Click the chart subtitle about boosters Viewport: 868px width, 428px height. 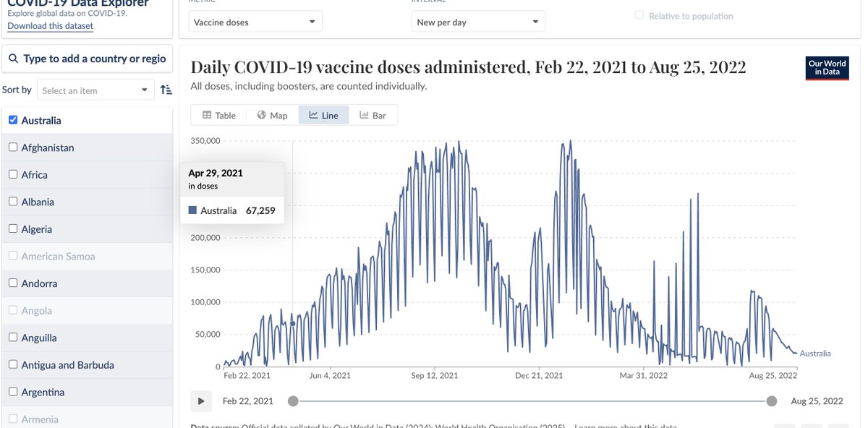coord(309,86)
